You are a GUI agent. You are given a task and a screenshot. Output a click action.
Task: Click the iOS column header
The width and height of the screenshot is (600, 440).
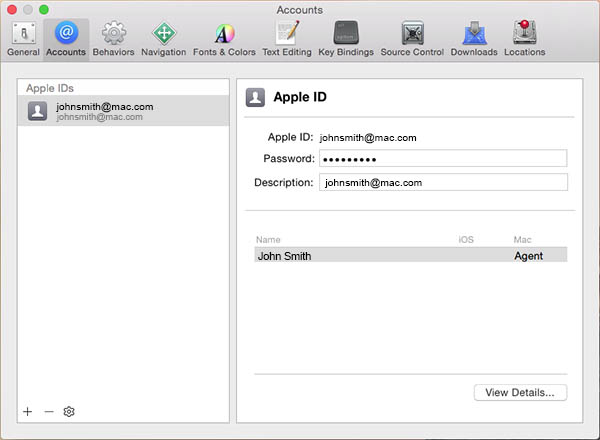tap(466, 240)
